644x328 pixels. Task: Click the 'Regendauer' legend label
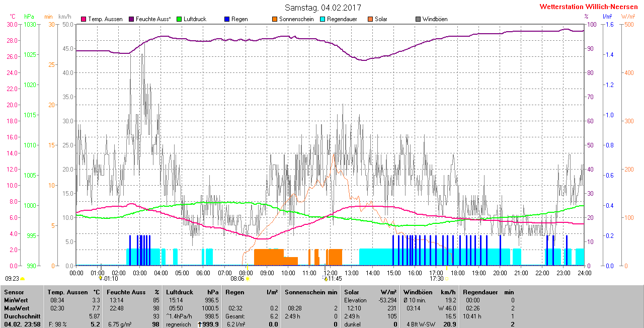pos(342,19)
